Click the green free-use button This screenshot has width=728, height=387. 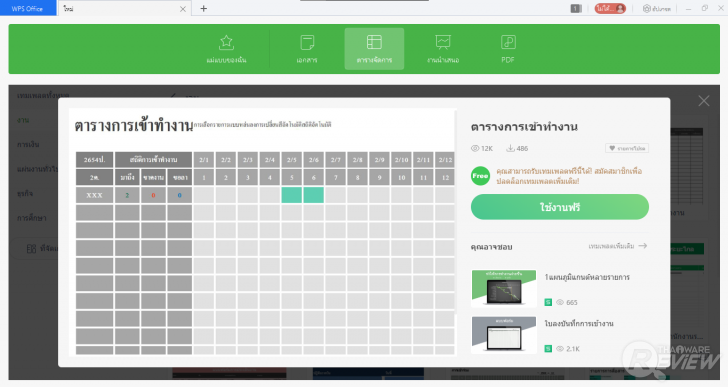click(559, 207)
